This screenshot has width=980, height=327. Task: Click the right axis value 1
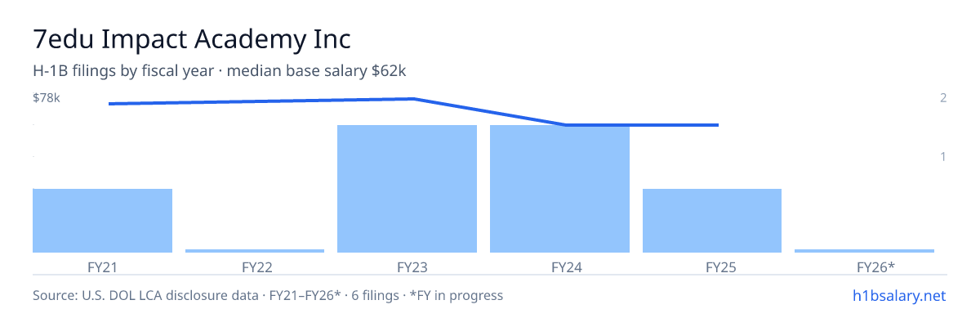coord(943,156)
